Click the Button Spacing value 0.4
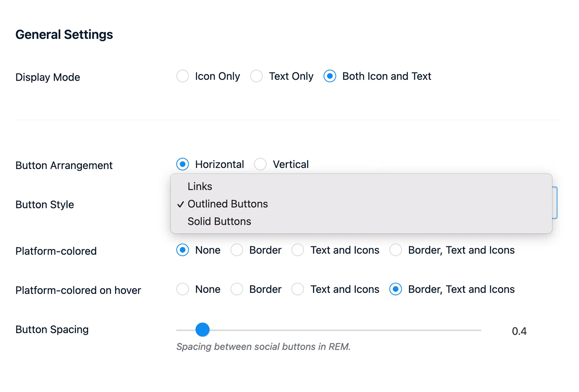The height and width of the screenshot is (392, 579). point(519,331)
